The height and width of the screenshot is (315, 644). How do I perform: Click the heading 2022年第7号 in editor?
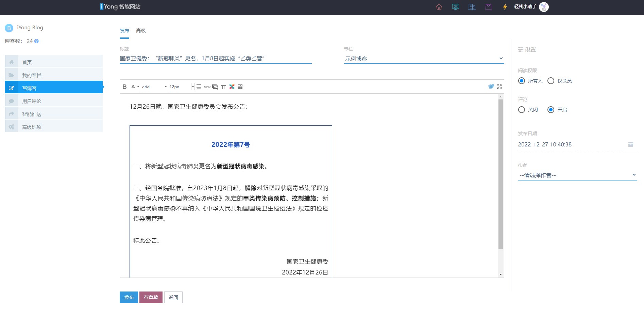click(x=231, y=145)
